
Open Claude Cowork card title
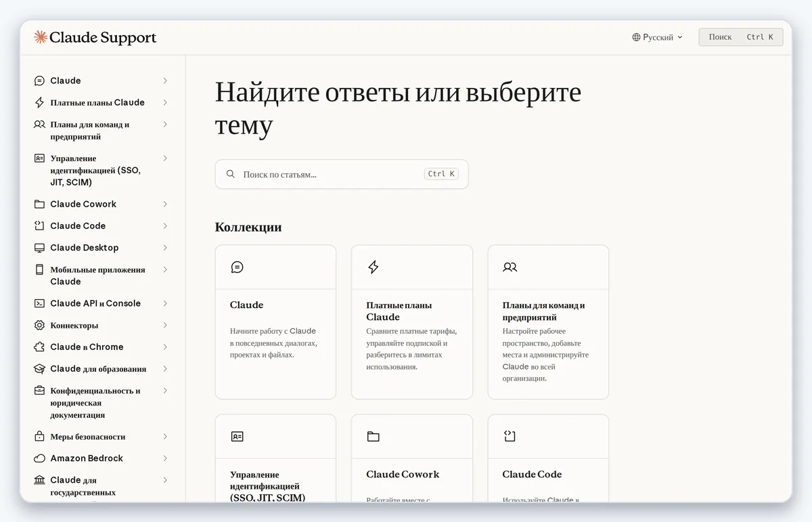(403, 474)
